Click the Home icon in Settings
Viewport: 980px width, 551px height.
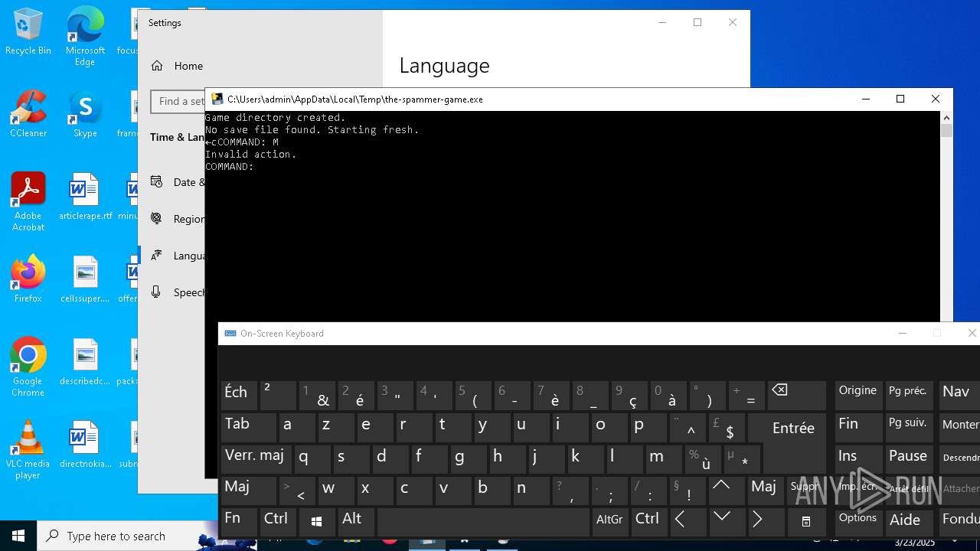(x=157, y=66)
